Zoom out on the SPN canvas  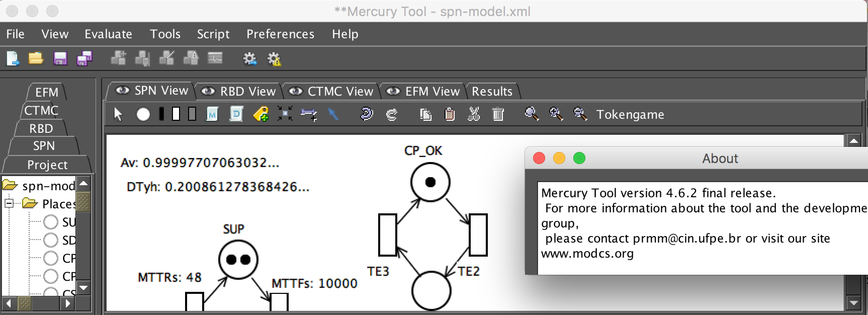[580, 114]
